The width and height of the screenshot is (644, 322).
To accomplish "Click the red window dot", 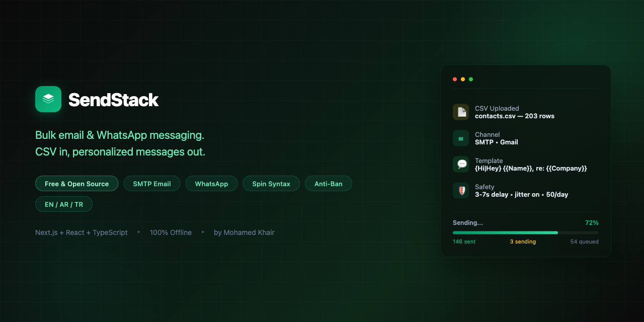I will [x=455, y=79].
